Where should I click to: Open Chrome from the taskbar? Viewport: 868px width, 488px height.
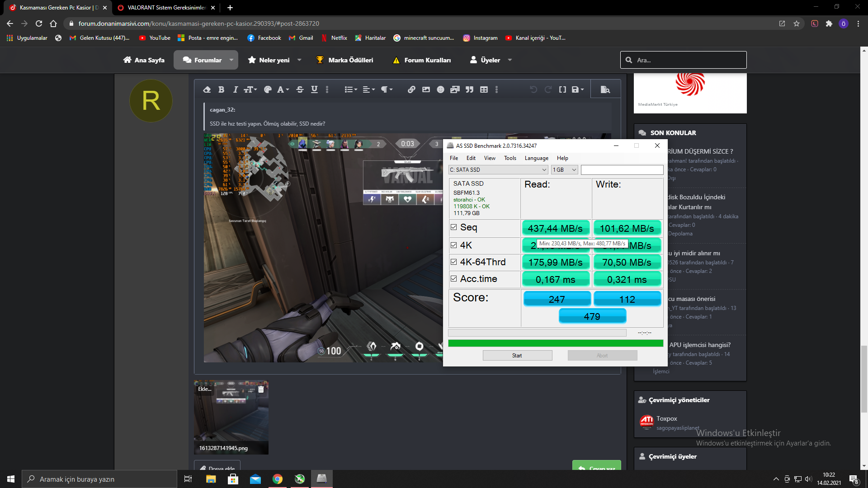pyautogui.click(x=278, y=479)
